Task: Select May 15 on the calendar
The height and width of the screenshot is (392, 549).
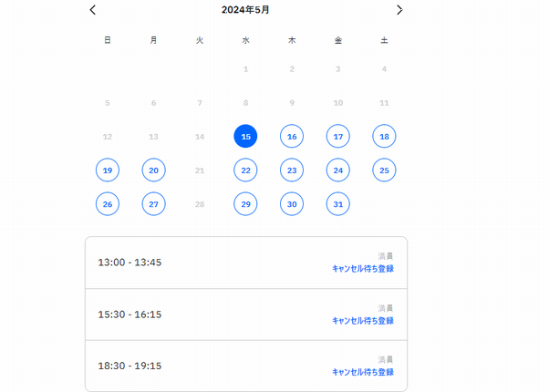Action: tap(245, 136)
